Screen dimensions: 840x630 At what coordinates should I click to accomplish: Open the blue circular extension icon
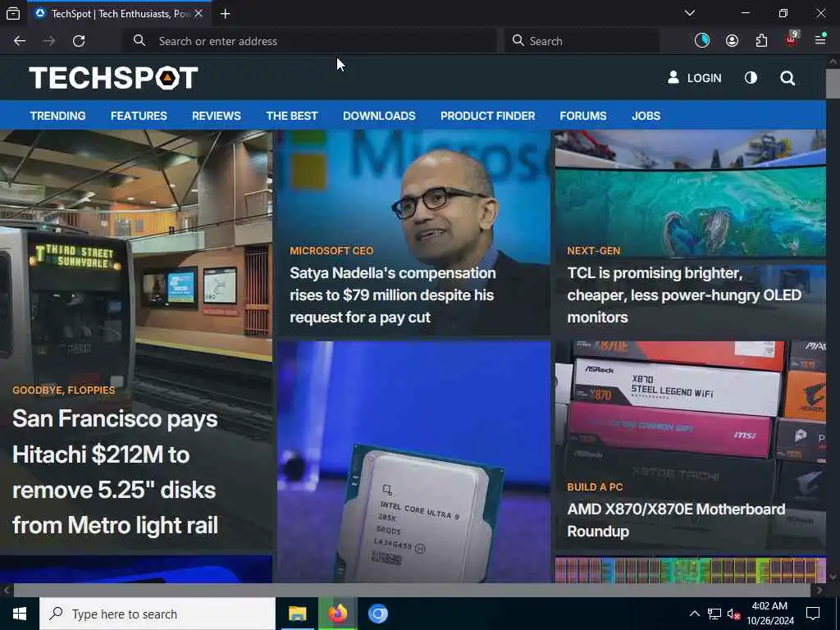[702, 40]
